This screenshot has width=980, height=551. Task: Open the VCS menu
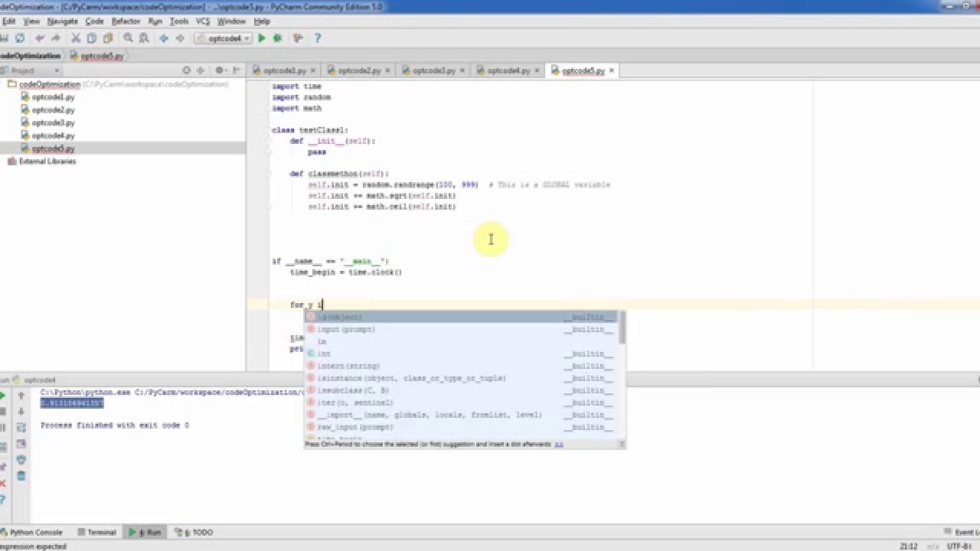pyautogui.click(x=203, y=21)
